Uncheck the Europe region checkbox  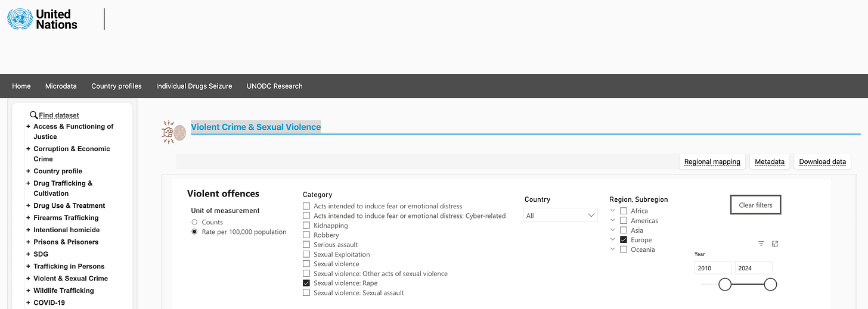(624, 240)
